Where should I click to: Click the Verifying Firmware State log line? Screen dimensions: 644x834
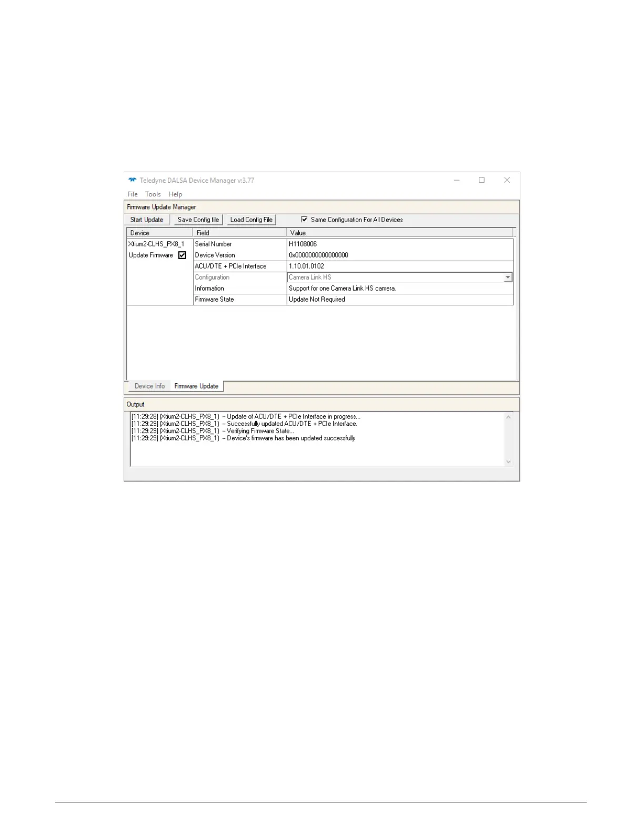coord(213,431)
